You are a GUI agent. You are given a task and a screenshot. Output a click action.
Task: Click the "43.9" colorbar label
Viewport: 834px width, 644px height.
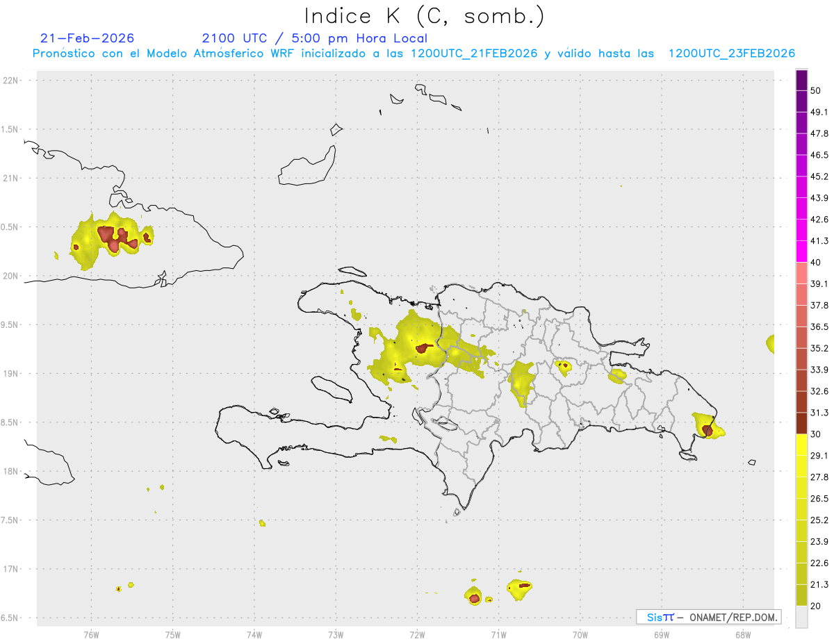819,198
